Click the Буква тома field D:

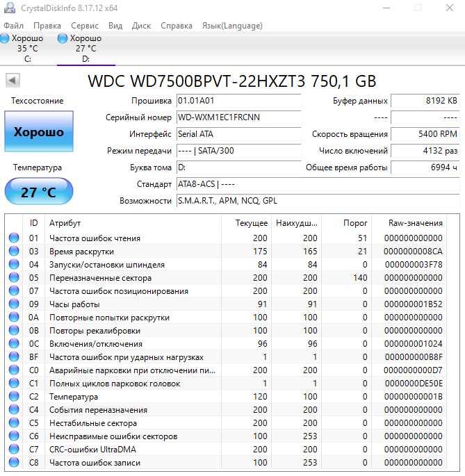click(x=238, y=167)
